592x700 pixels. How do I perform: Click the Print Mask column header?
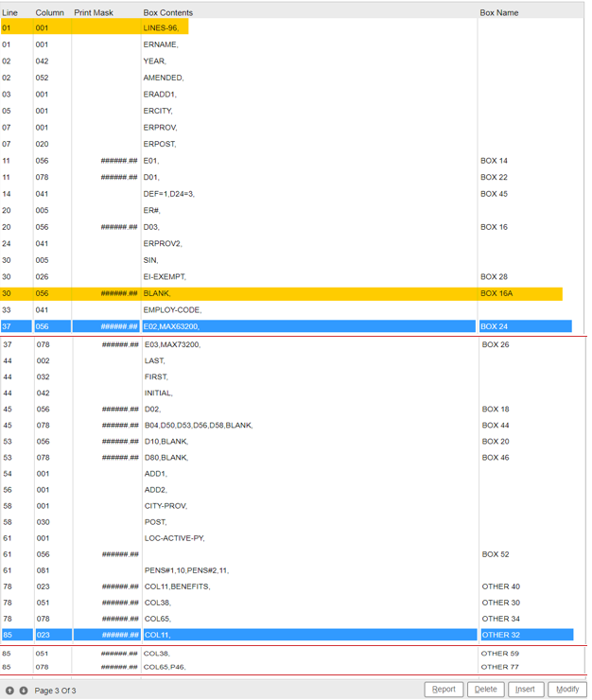pyautogui.click(x=94, y=12)
